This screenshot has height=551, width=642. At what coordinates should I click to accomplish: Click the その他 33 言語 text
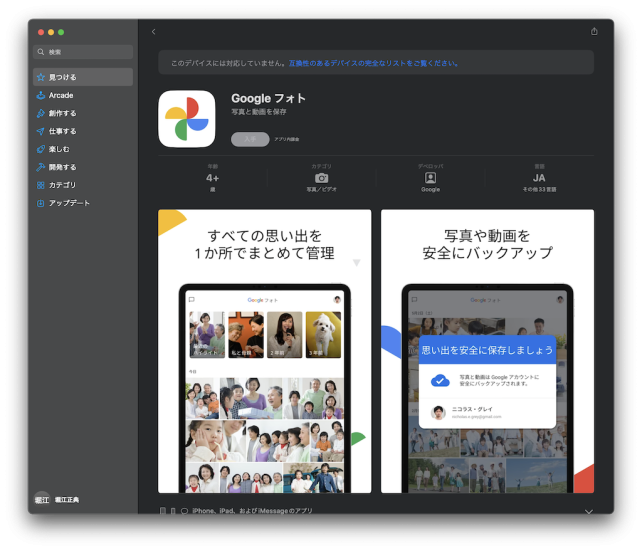[x=539, y=189]
